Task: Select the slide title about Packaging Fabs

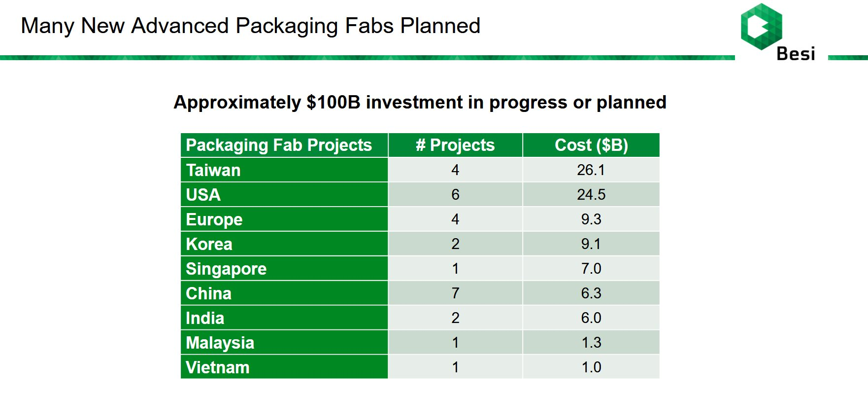Action: click(x=251, y=26)
